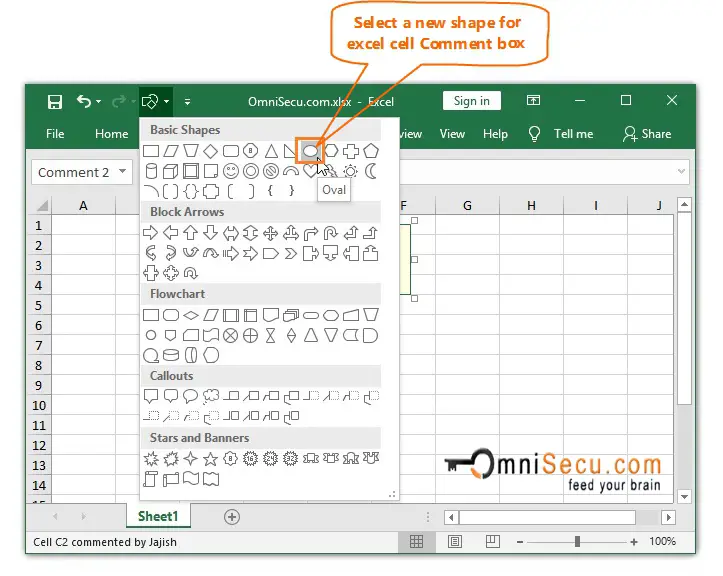Select the Smiley Face shape
The image size is (723, 576).
231,171
